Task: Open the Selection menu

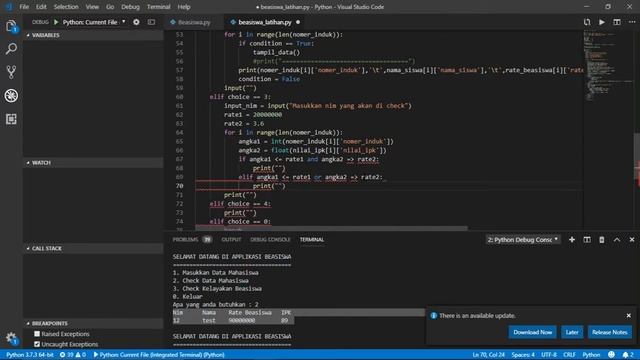Action: (66, 7)
